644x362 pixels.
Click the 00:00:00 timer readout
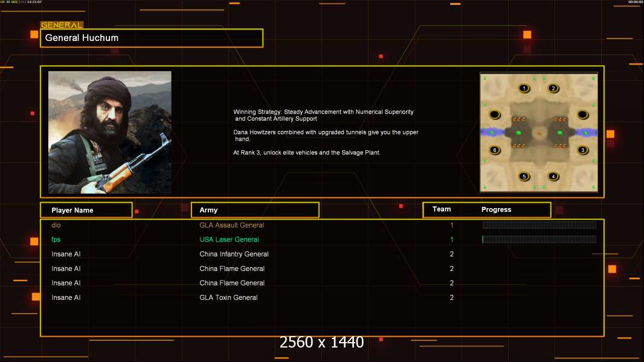coord(635,2)
